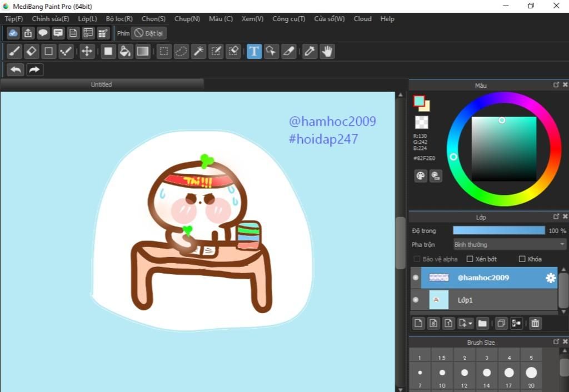
Task: Open the Pha trộn blend mode dropdown
Action: pos(509,245)
